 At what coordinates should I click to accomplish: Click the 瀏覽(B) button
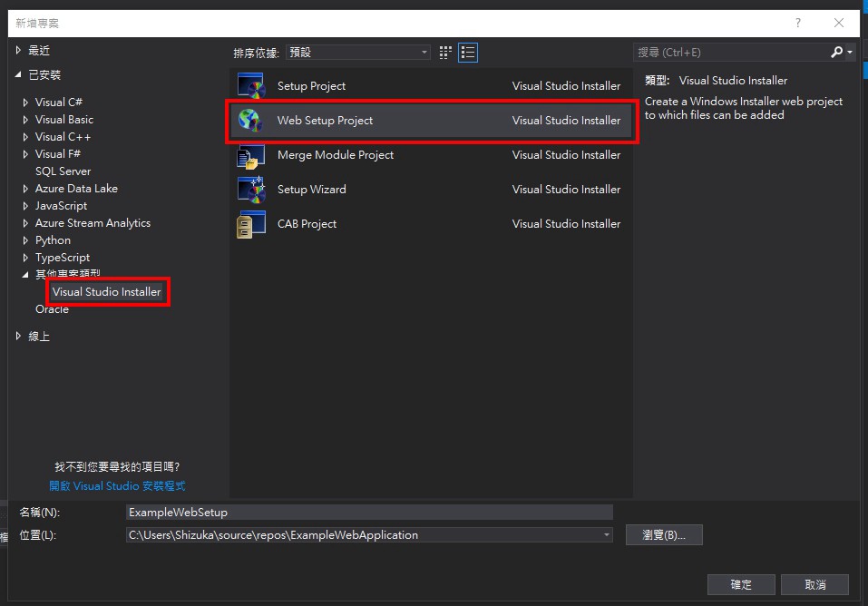(664, 534)
